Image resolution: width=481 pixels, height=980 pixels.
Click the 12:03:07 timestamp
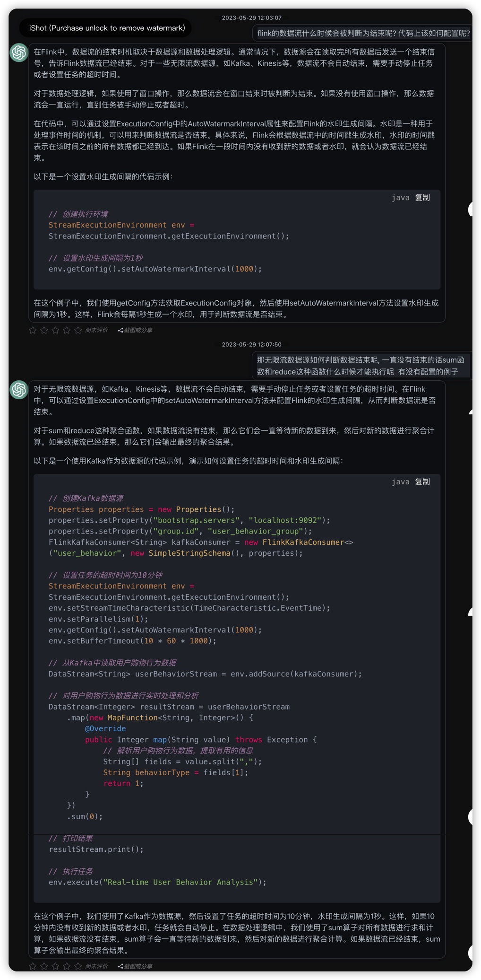(x=251, y=17)
